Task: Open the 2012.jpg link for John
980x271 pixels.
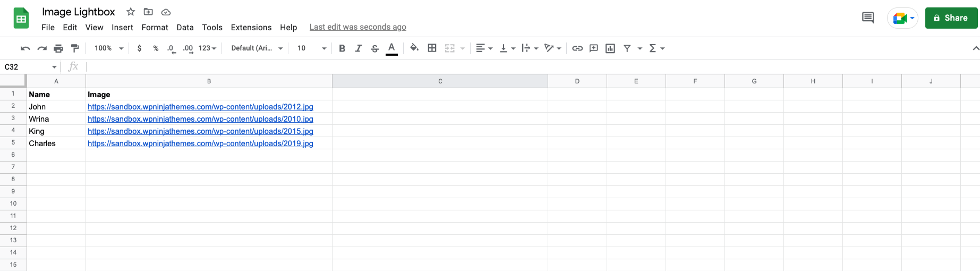Action: click(200, 107)
